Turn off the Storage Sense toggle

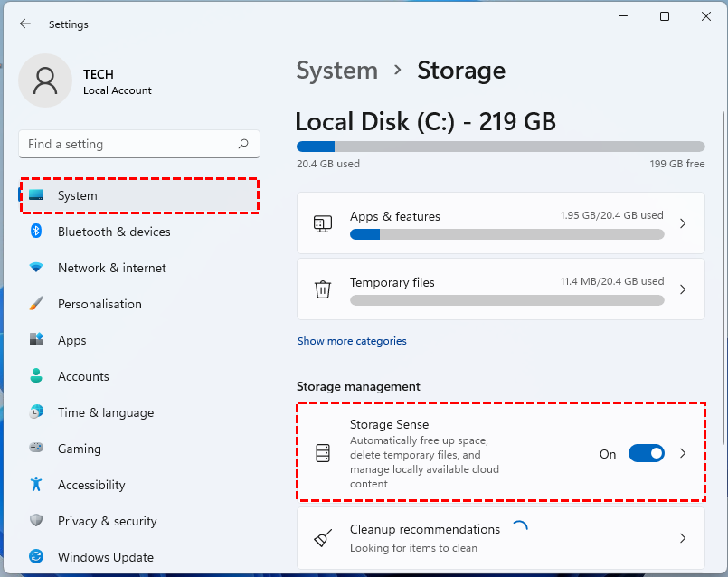click(x=646, y=453)
